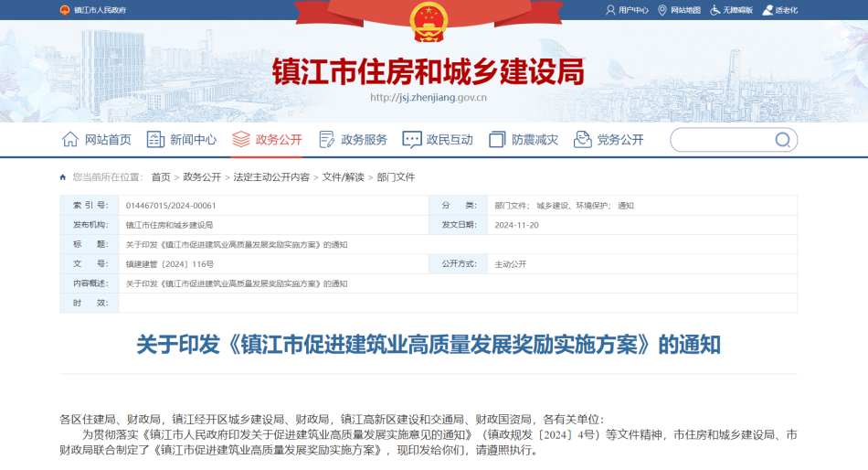Click the 标题 row notice title text
The height and width of the screenshot is (470, 868).
237,244
